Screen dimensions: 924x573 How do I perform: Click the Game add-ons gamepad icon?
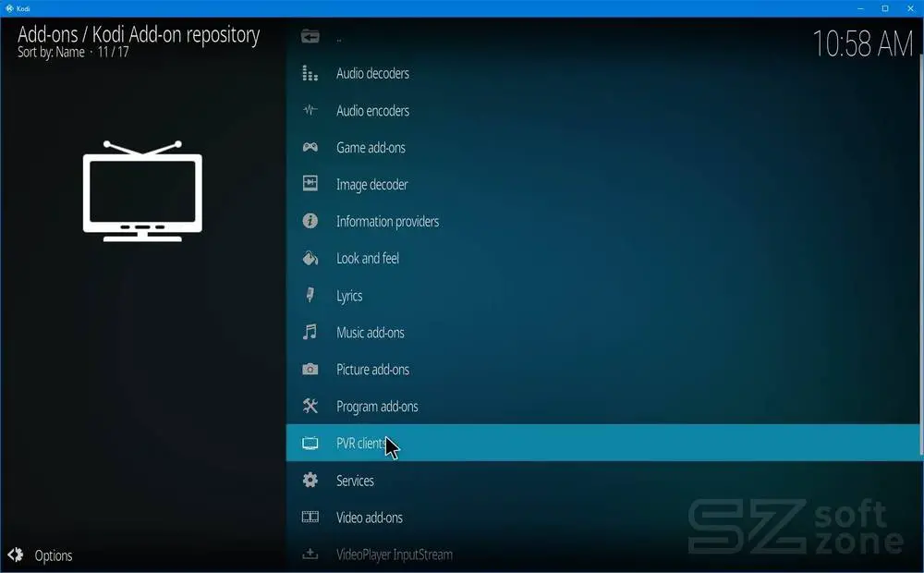310,147
